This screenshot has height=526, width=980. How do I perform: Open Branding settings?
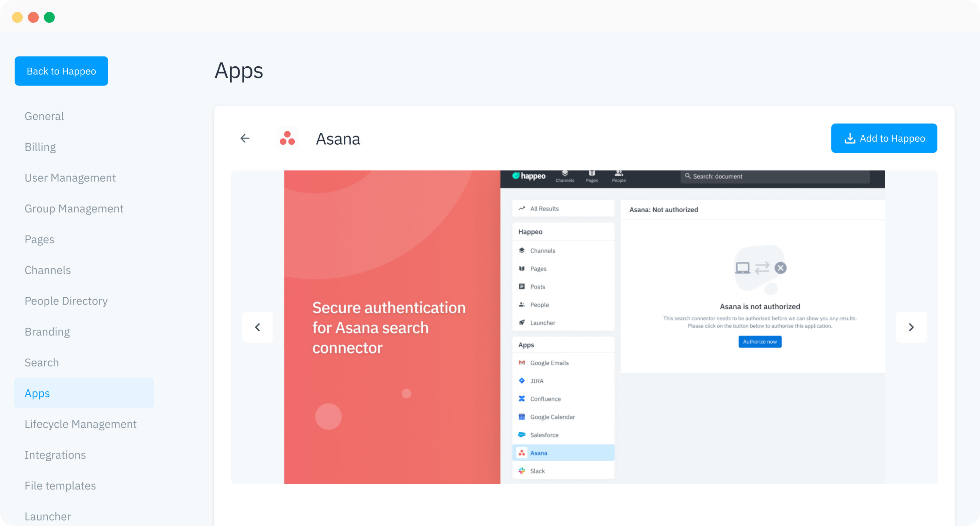pyautogui.click(x=47, y=332)
